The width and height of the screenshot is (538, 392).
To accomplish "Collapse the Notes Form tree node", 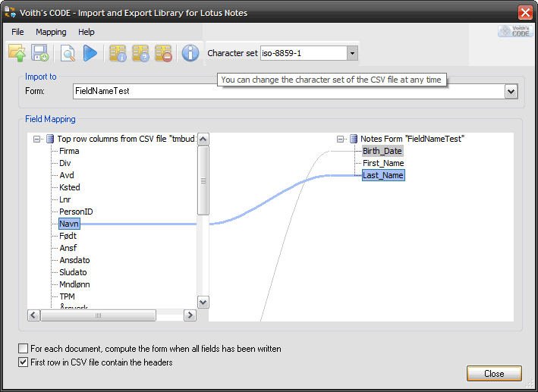I will pos(340,140).
